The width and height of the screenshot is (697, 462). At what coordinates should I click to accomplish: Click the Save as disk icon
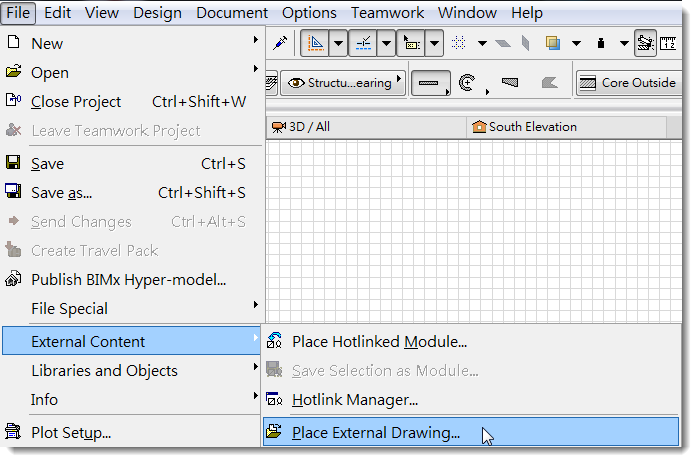coord(13,191)
